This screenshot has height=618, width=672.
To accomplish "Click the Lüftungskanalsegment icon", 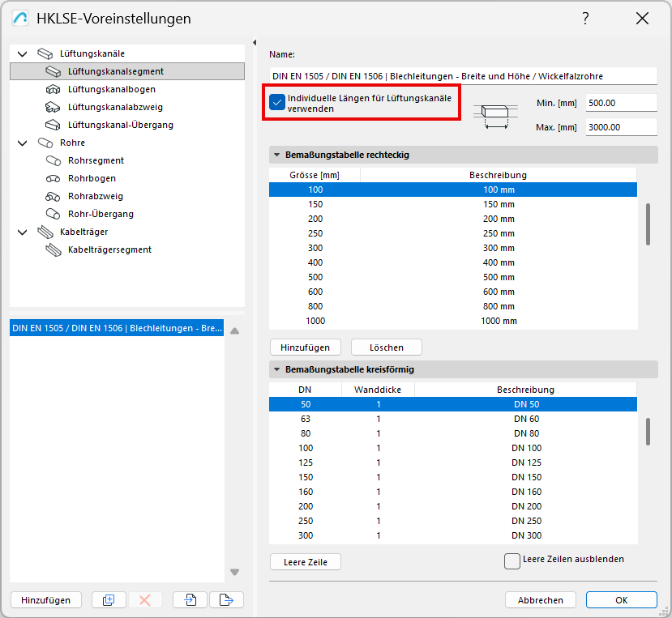I will tap(54, 71).
